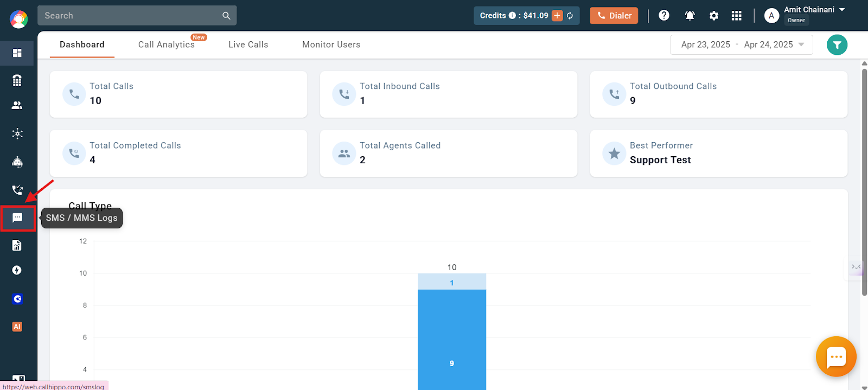This screenshot has width=868, height=390.
Task: Switch to the Dashboard tab
Action: point(82,44)
